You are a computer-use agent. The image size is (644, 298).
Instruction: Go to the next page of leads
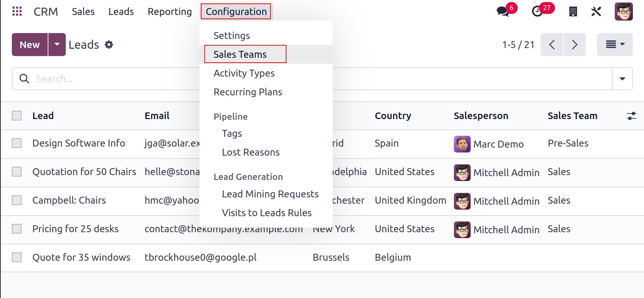575,45
